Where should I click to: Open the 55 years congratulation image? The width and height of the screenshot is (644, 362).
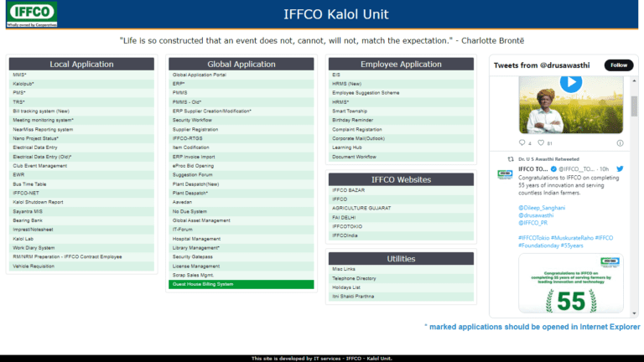tap(571, 283)
